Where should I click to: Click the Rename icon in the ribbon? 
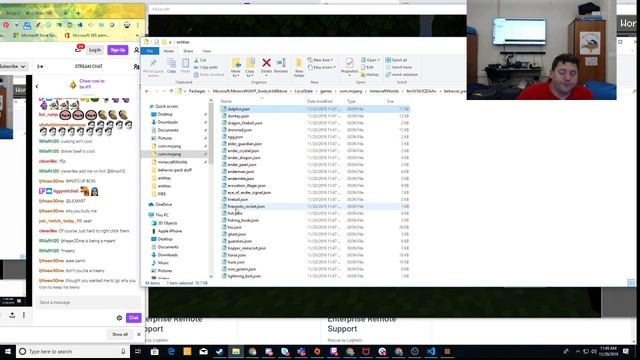281,63
